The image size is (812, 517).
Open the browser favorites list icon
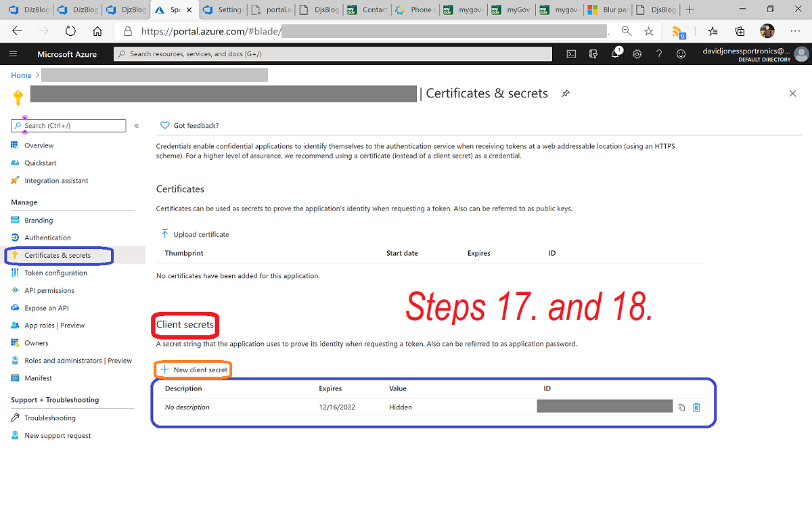713,31
